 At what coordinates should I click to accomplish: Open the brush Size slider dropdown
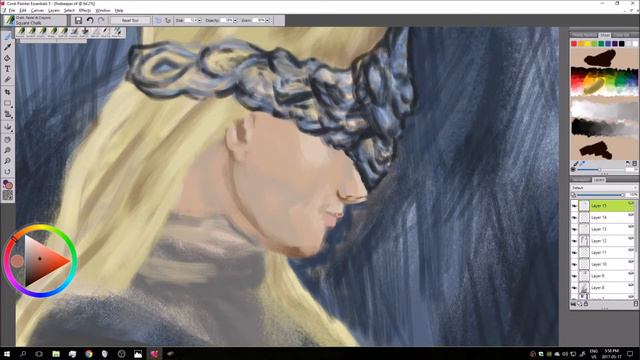[200, 20]
